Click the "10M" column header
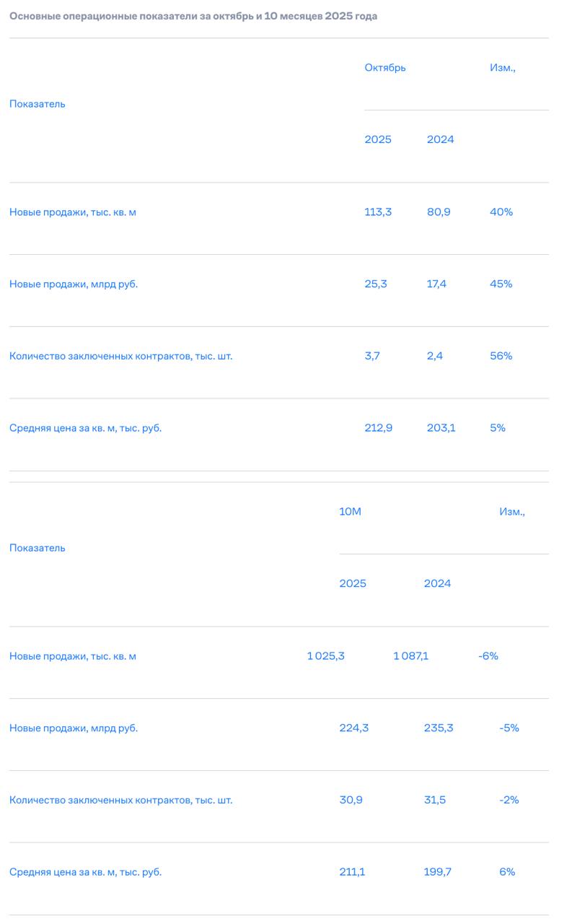The width and height of the screenshot is (572, 924). (350, 512)
